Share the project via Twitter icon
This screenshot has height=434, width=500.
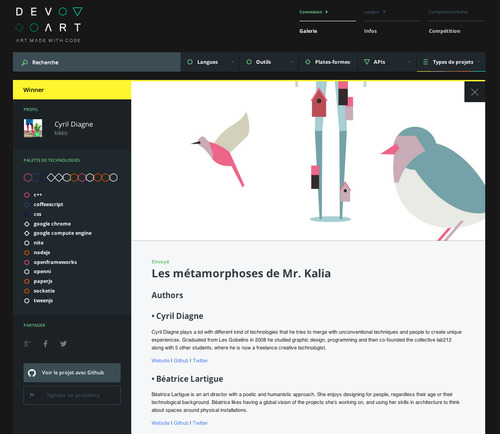point(63,344)
